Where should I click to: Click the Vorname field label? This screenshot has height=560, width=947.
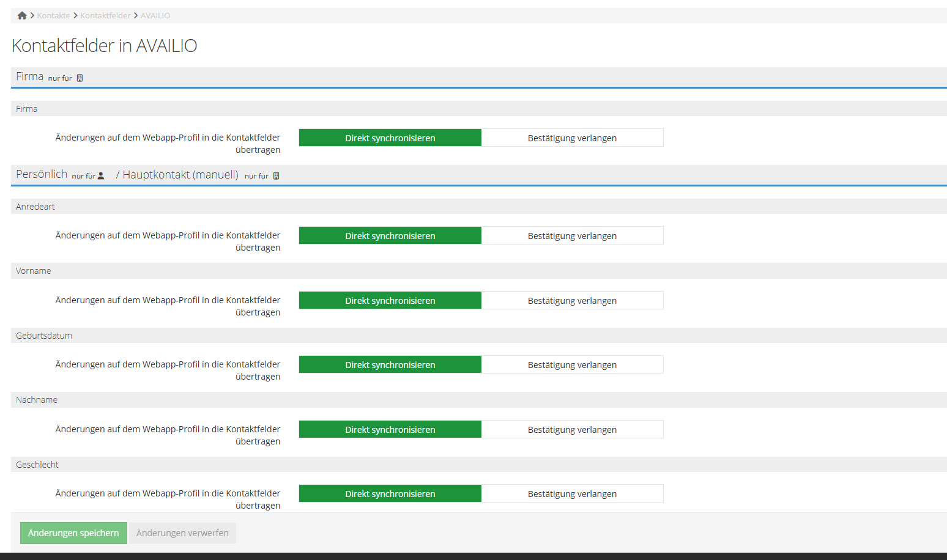34,271
